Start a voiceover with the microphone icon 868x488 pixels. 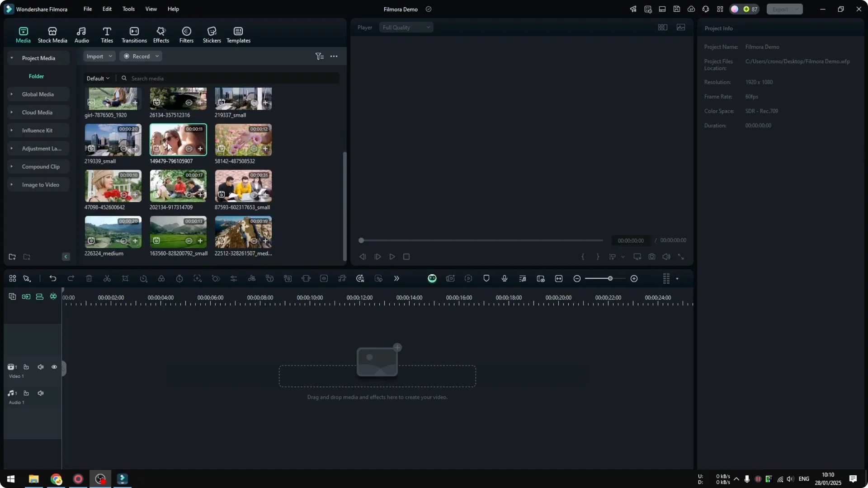pos(504,278)
